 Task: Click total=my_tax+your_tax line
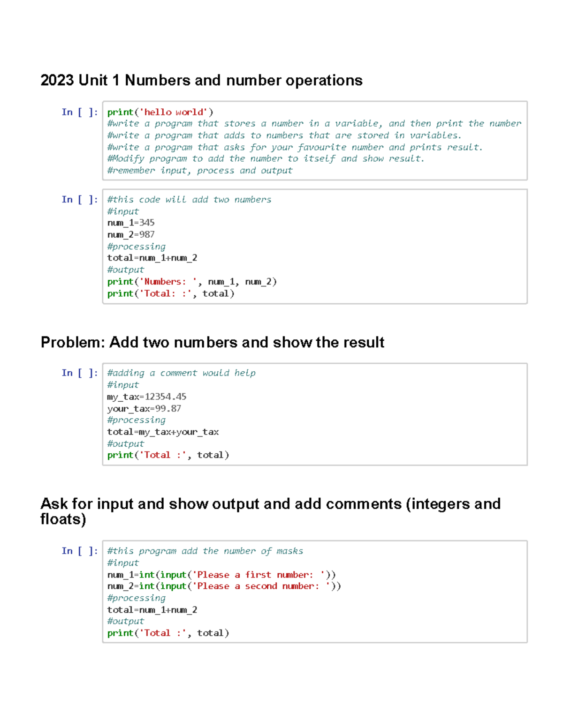pos(163,432)
